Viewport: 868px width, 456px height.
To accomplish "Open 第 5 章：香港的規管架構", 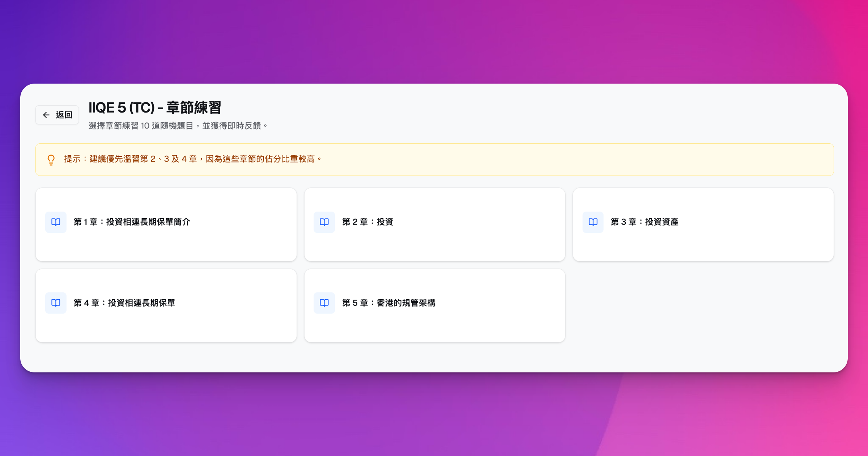I will [x=435, y=305].
